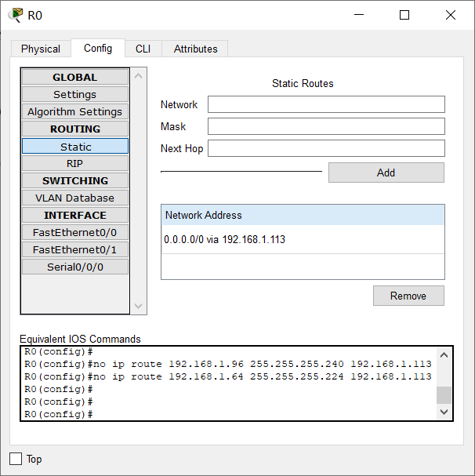Click the sidebar scroll down arrow
This screenshot has height=476, width=475.
click(139, 306)
